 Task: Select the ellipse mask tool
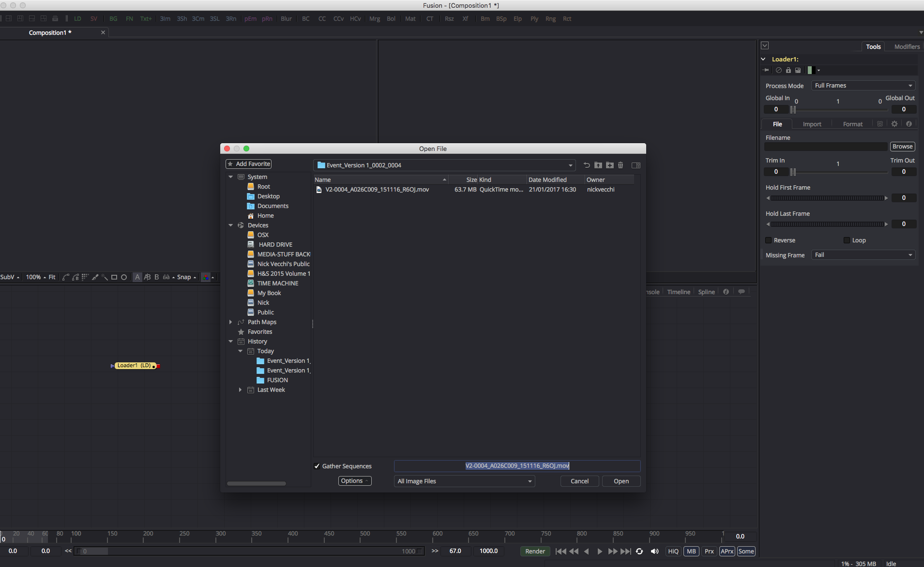(124, 277)
